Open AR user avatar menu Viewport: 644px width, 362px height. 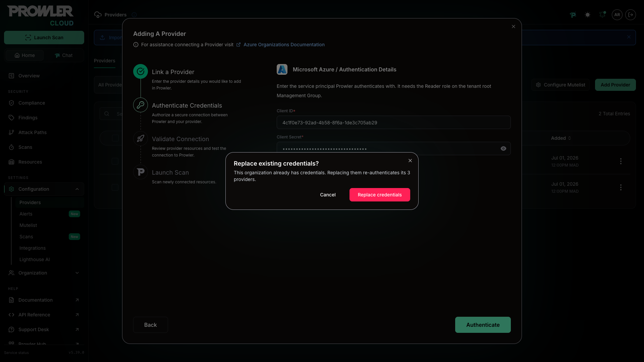pyautogui.click(x=617, y=15)
